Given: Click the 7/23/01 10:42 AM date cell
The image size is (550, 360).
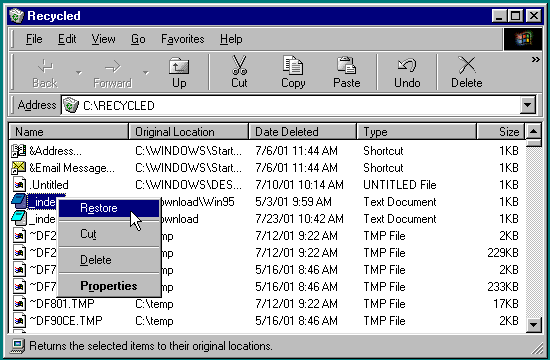Looking at the screenshot, I should pos(299,219).
